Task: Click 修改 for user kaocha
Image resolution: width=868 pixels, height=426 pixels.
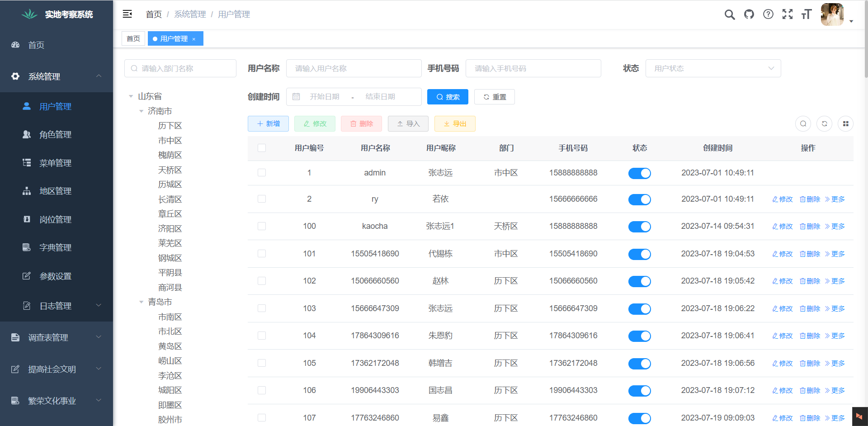Action: pos(783,226)
